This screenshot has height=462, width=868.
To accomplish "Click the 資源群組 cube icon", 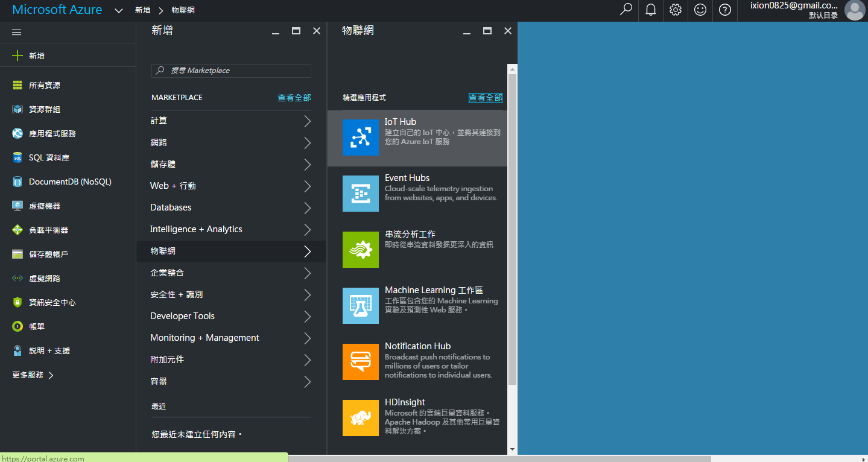I will coord(17,110).
